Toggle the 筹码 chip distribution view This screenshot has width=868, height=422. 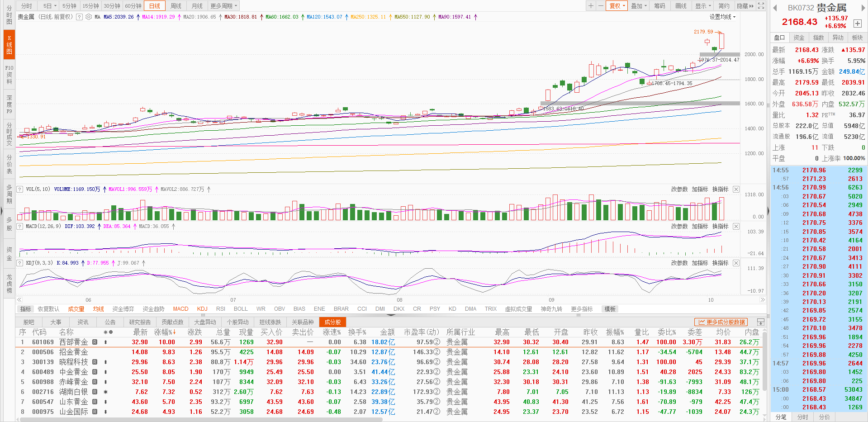pos(659,6)
